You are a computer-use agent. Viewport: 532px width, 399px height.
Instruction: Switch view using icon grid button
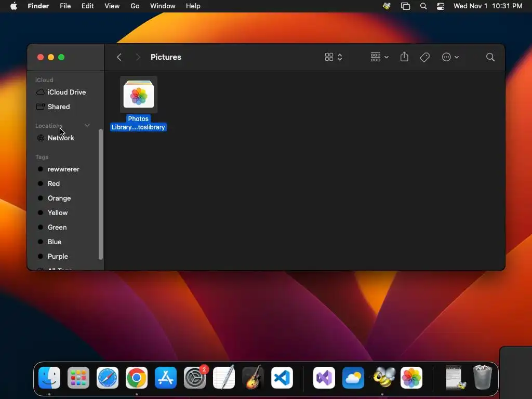329,57
